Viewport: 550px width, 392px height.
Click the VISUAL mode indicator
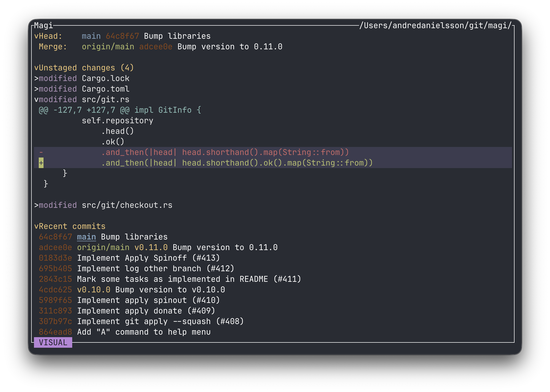click(53, 343)
